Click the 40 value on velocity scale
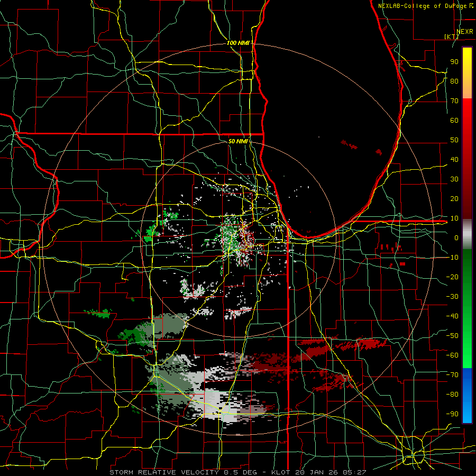The width and height of the screenshot is (476, 476). 454,159
